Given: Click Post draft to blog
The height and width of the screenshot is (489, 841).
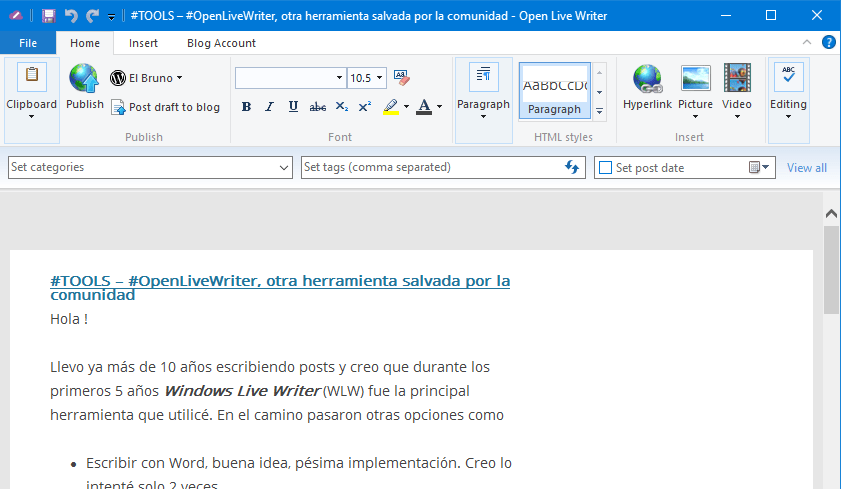Looking at the screenshot, I should click(x=165, y=107).
